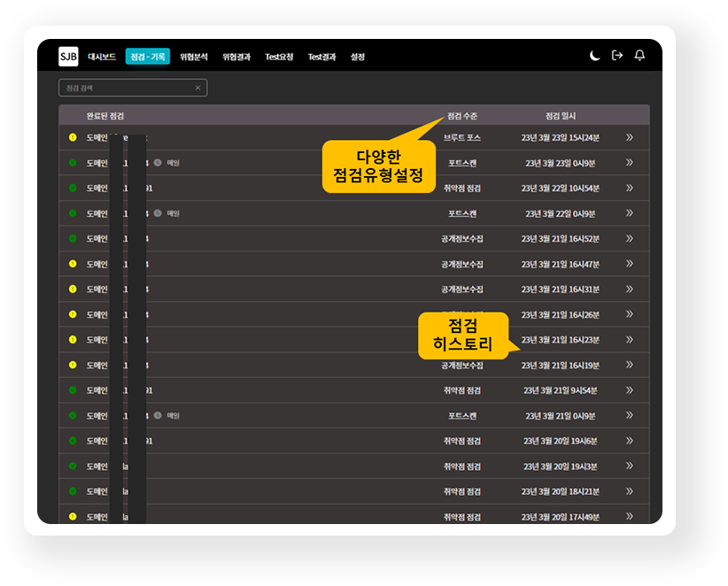Screen dimensions: 728x586
Task: Click the 점검 일시 column header
Action: pyautogui.click(x=561, y=116)
